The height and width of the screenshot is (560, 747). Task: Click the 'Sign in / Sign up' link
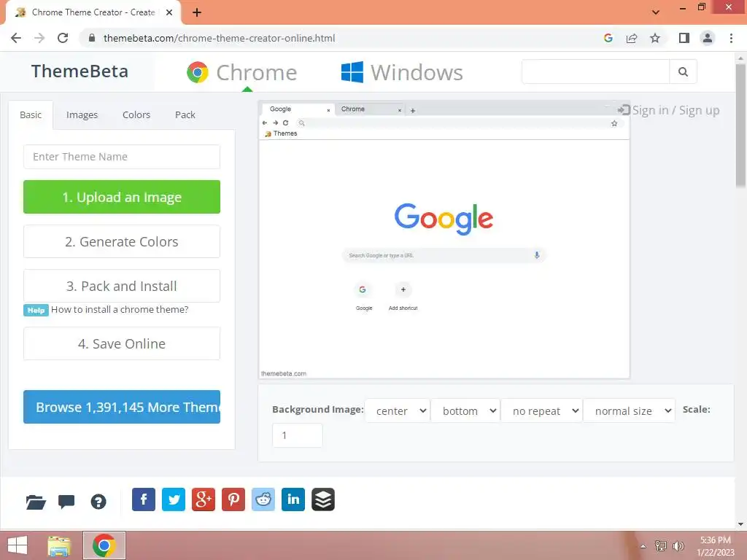point(669,110)
